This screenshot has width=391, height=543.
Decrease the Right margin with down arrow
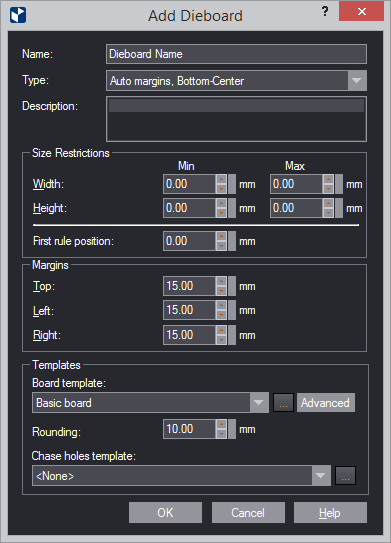coord(221,339)
